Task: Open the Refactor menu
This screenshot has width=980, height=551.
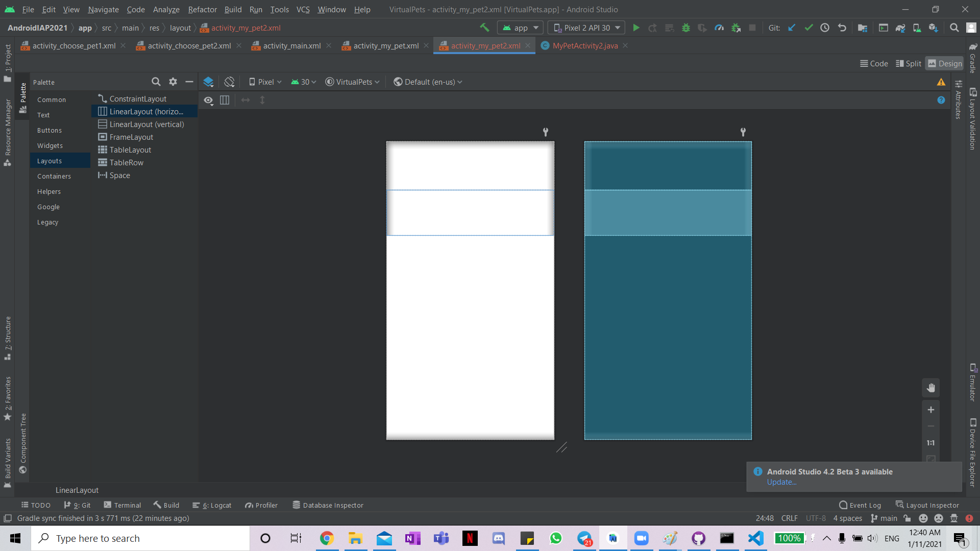Action: click(x=202, y=9)
